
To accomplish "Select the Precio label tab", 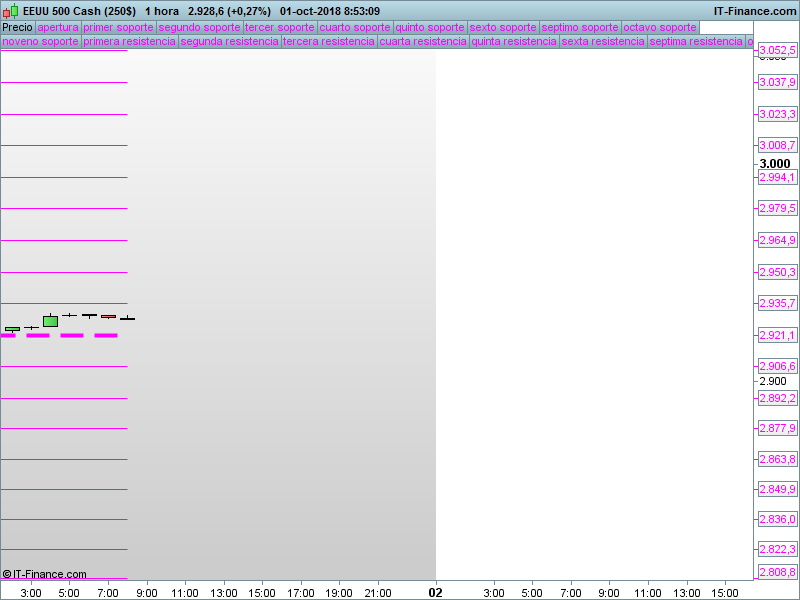I will tap(17, 27).
